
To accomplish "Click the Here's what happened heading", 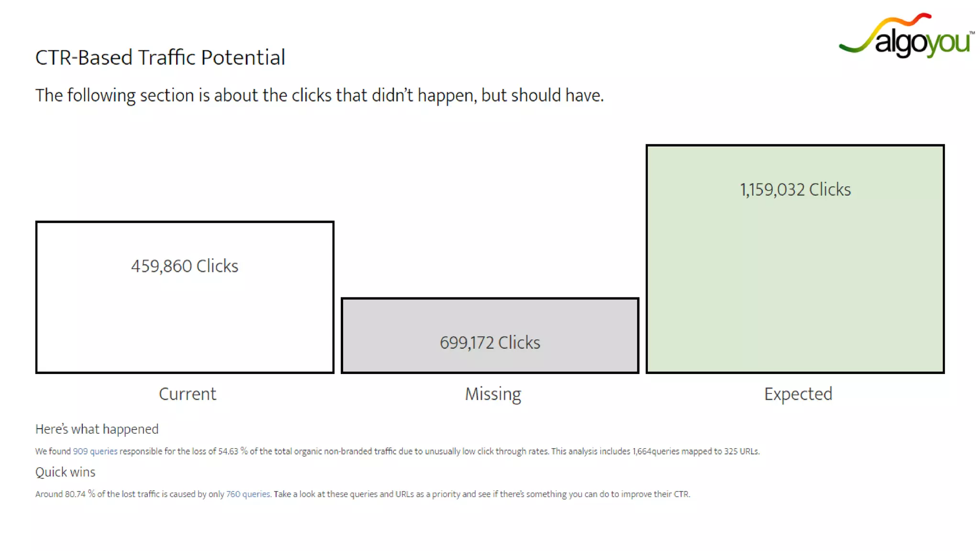I will click(x=97, y=429).
